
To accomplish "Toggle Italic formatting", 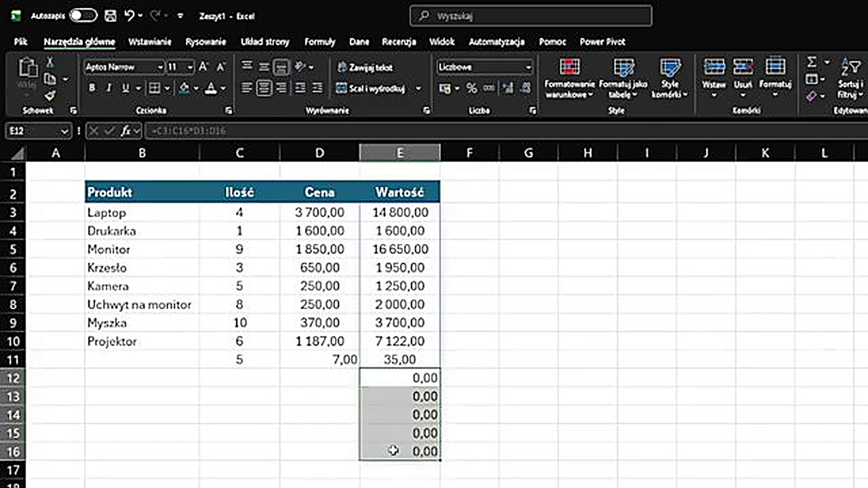I will pyautogui.click(x=108, y=88).
